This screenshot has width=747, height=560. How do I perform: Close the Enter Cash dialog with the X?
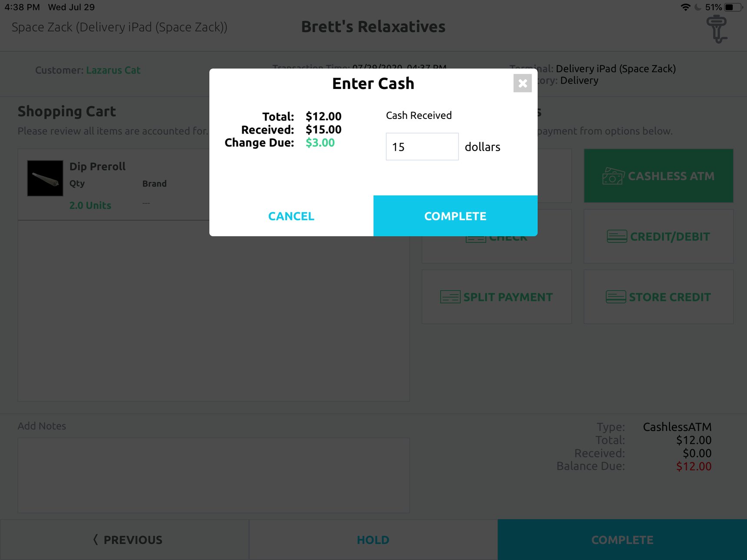click(523, 83)
